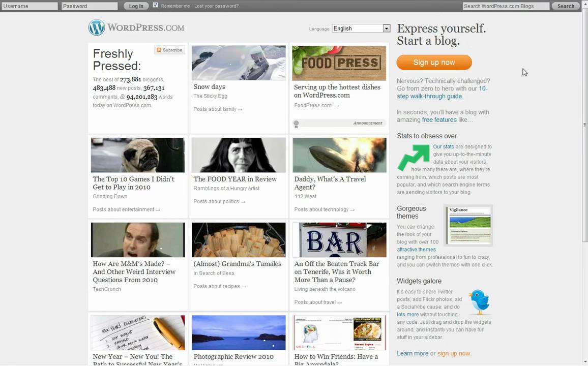Click the Search WordPress.com Blogs field

pyautogui.click(x=506, y=6)
